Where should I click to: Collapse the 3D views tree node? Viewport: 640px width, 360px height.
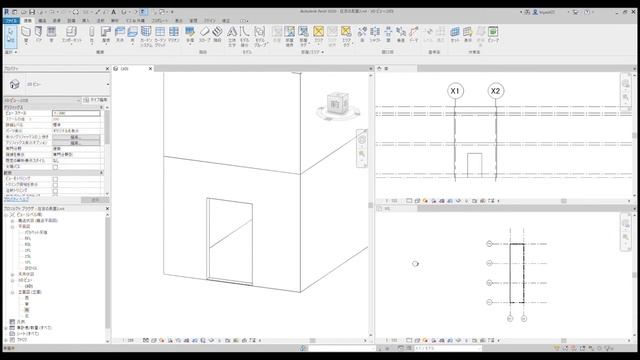[x=13, y=280]
